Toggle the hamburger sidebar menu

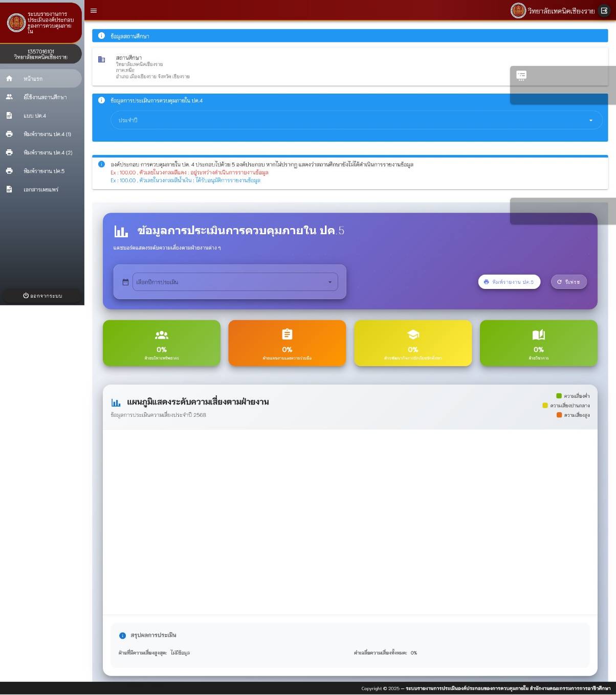point(94,11)
